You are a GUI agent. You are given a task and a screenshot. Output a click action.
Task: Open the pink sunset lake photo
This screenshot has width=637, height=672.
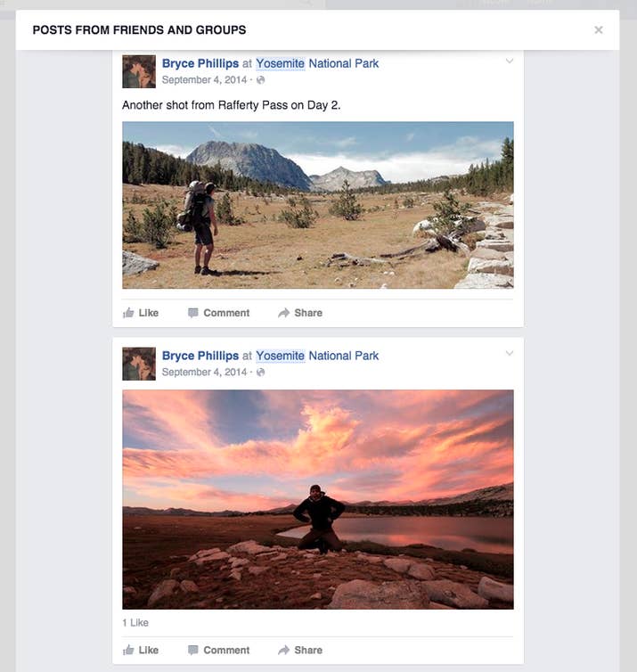[x=318, y=499]
